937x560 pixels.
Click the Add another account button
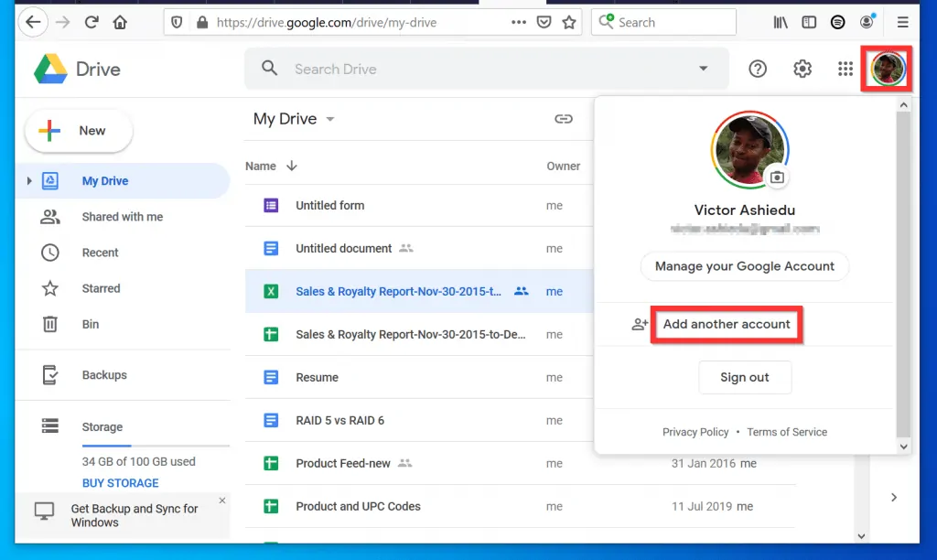point(726,324)
